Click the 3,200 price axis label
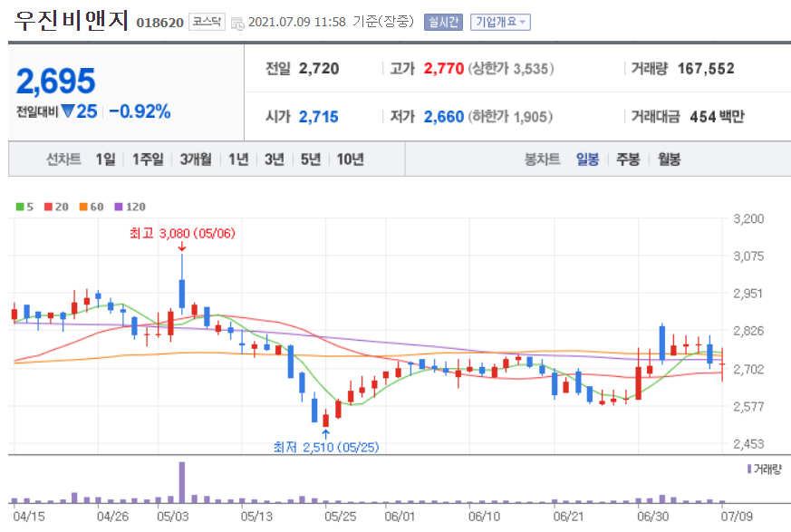791x532 pixels. click(748, 219)
